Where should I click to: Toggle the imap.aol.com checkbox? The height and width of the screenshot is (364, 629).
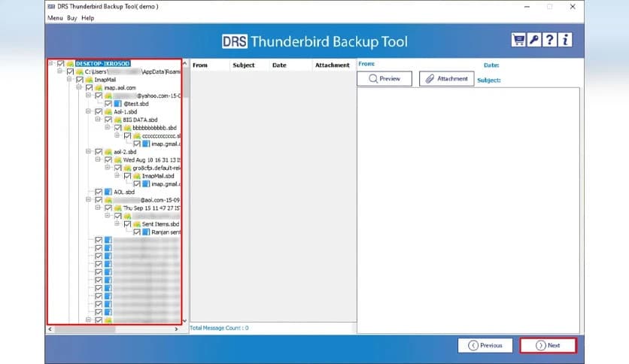click(x=89, y=88)
